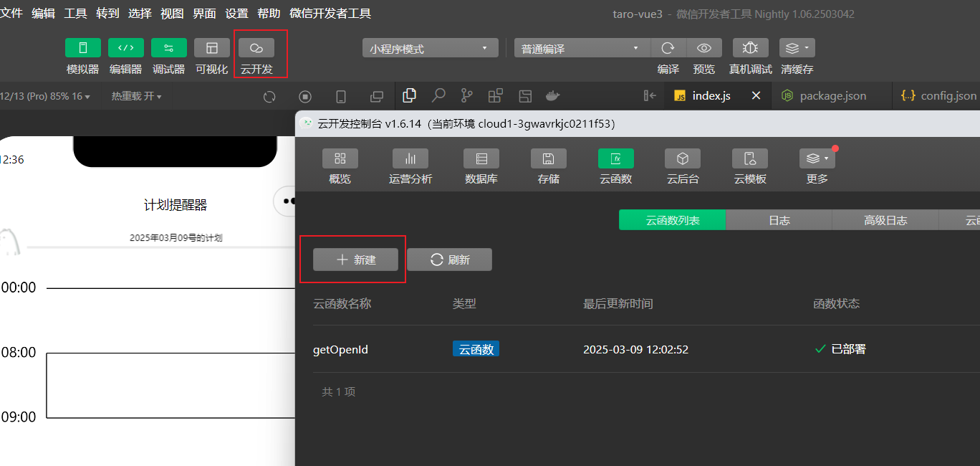This screenshot has height=466, width=980.
Task: Click the detach simulator window icon
Action: 377,97
